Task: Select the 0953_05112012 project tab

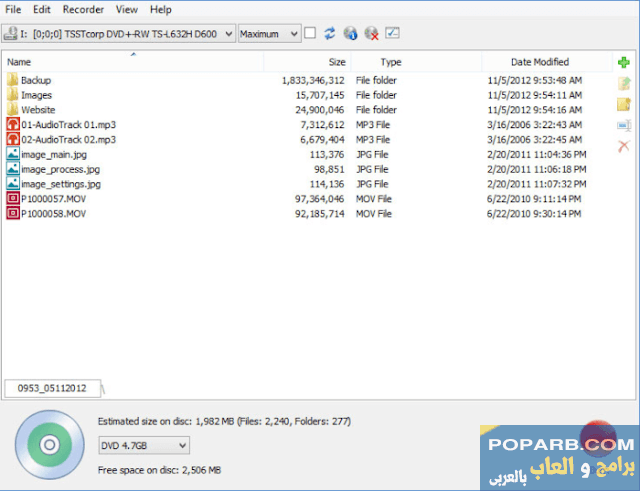Action: click(x=54, y=388)
